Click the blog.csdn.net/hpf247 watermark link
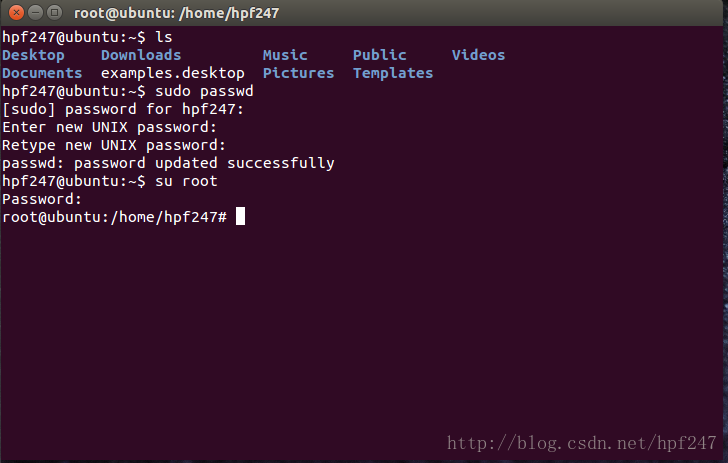Image resolution: width=728 pixels, height=463 pixels. point(582,443)
